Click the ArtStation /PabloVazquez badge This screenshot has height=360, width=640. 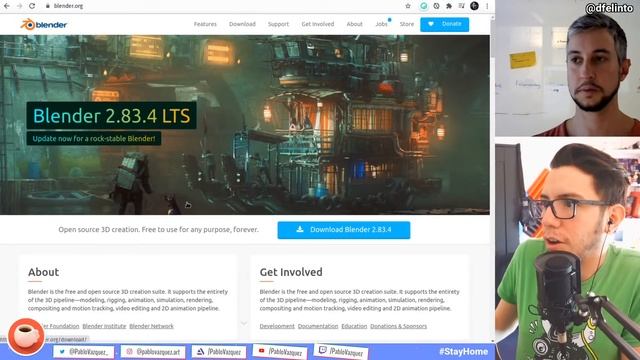click(x=219, y=351)
